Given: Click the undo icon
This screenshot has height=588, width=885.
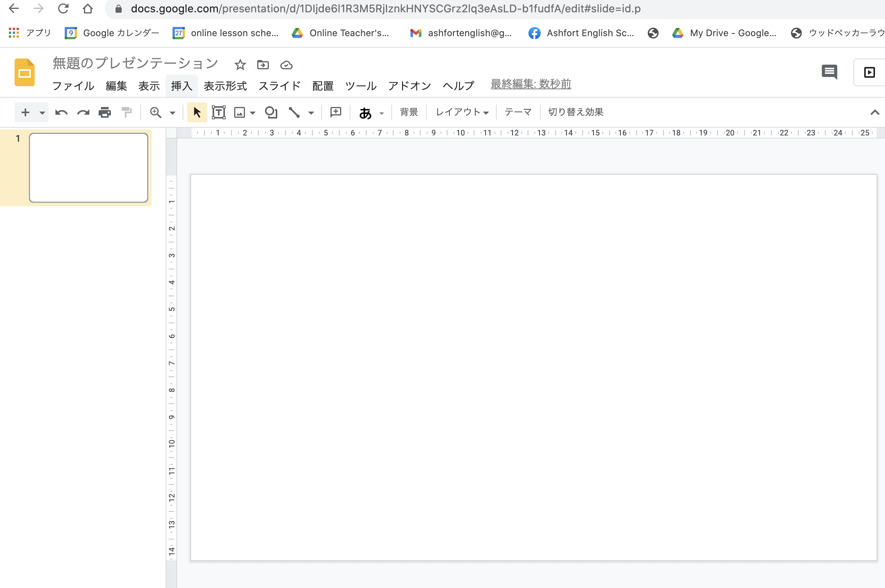Looking at the screenshot, I should (61, 112).
